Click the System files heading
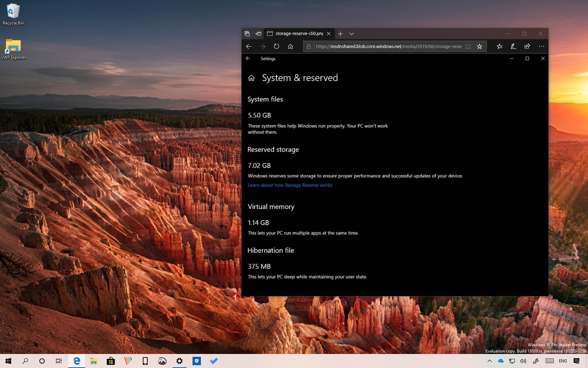The height and width of the screenshot is (368, 588). [265, 99]
